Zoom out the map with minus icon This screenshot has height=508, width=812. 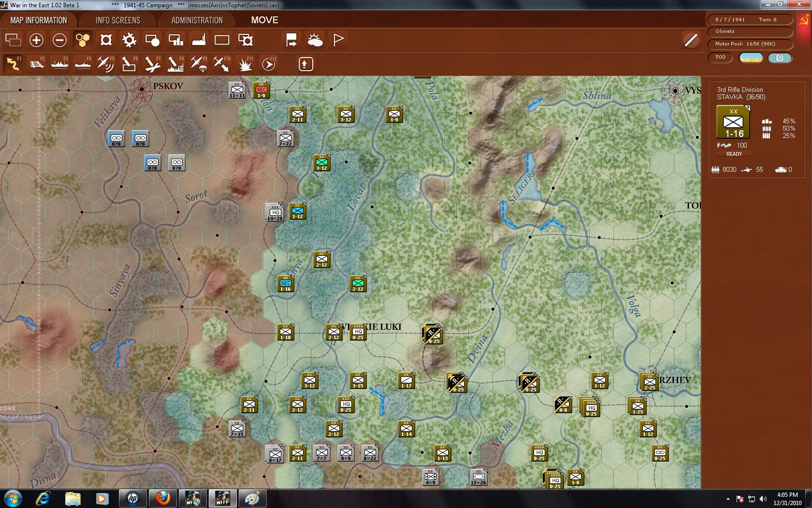59,40
